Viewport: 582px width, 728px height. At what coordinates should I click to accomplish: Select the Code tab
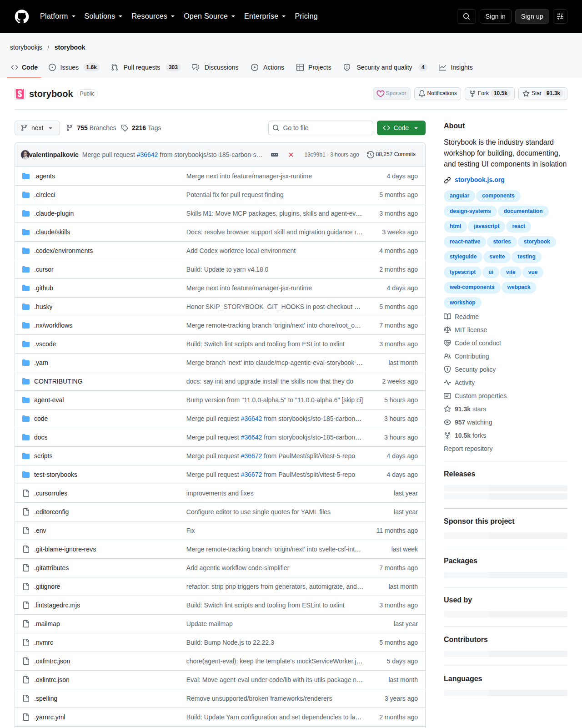pyautogui.click(x=25, y=67)
